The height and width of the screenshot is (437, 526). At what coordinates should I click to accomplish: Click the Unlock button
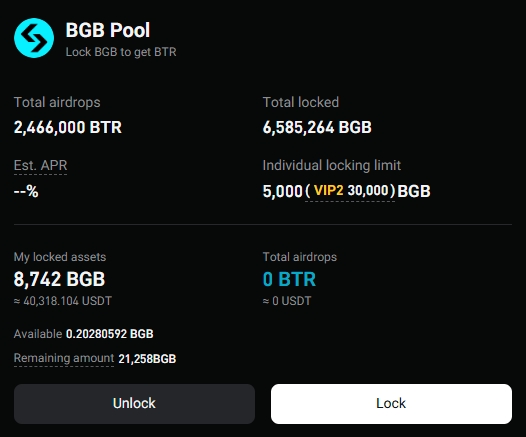click(134, 404)
